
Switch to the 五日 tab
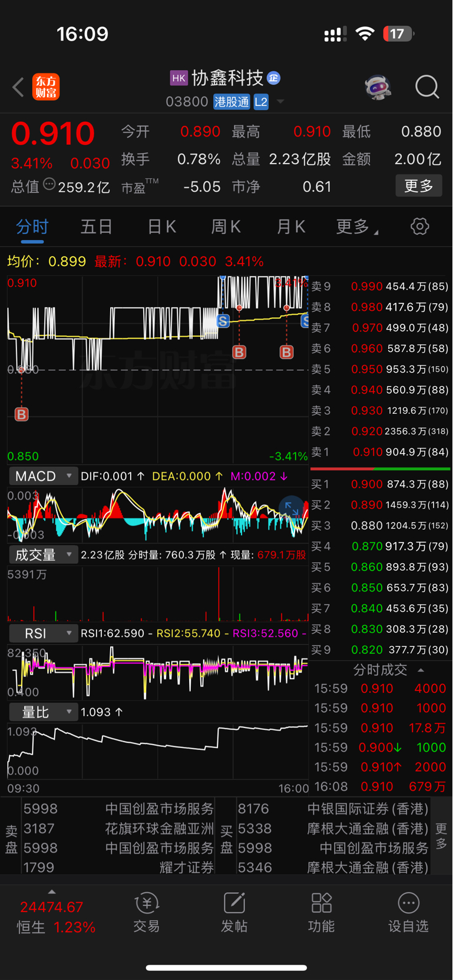[x=97, y=227]
